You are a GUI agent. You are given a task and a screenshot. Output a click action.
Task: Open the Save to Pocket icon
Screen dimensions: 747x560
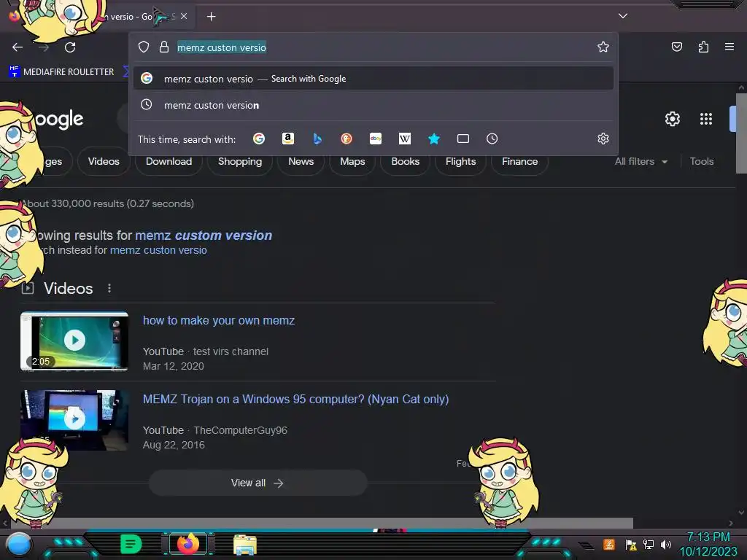[x=676, y=47]
